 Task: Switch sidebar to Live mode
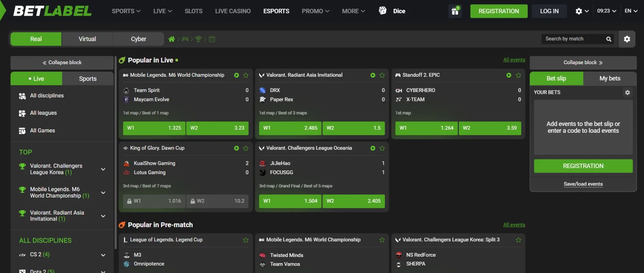pos(36,78)
